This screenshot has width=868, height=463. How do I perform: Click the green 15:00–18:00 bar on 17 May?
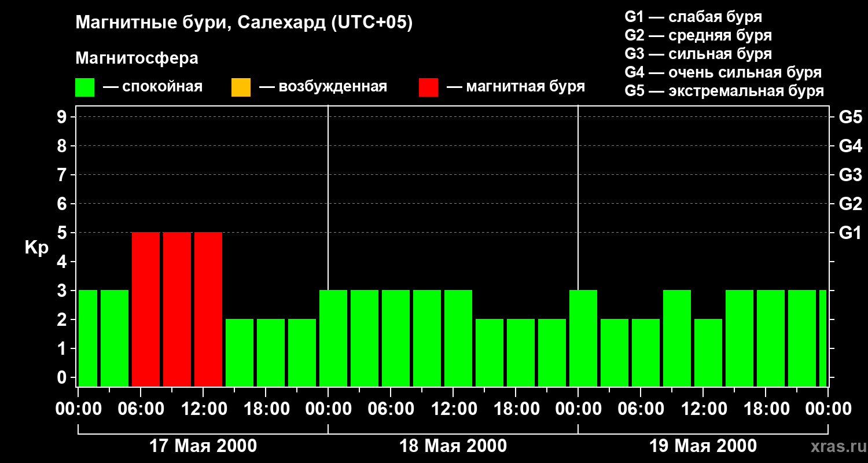(x=240, y=353)
